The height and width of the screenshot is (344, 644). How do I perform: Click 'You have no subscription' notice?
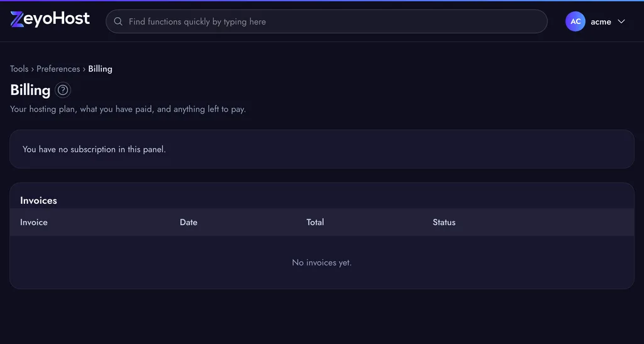pyautogui.click(x=94, y=150)
